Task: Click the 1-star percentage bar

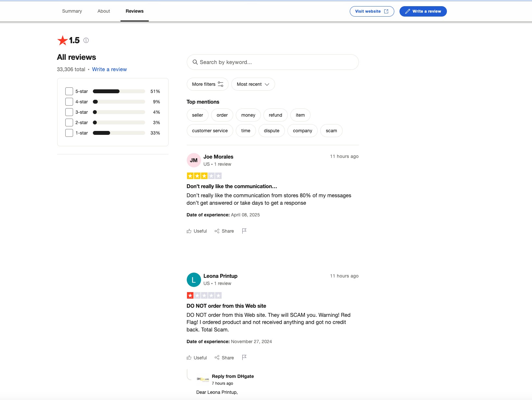Action: pos(119,133)
